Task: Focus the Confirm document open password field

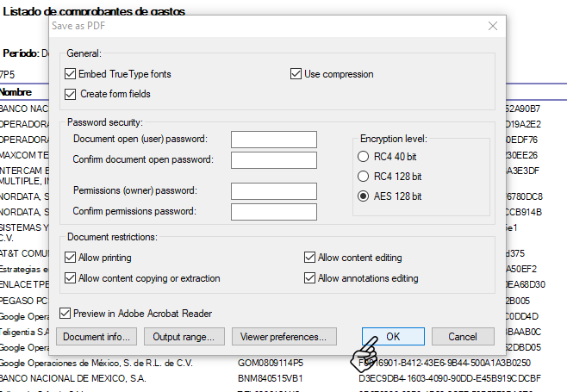Action: [274, 160]
